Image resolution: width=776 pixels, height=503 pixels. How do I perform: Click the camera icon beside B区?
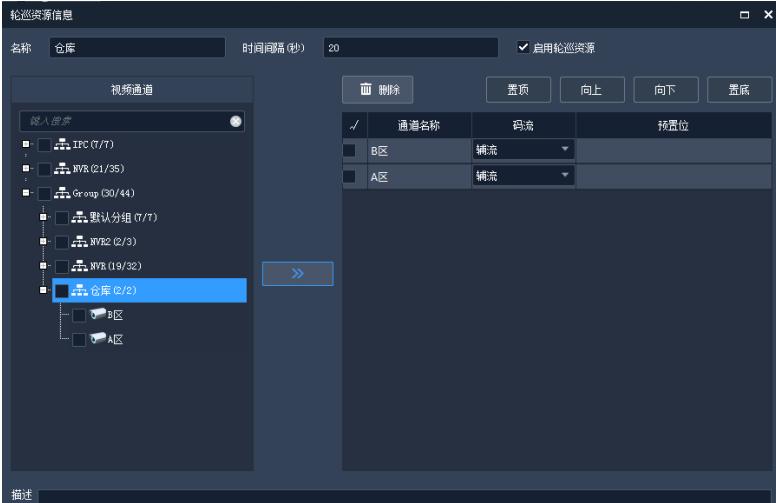(x=97, y=314)
